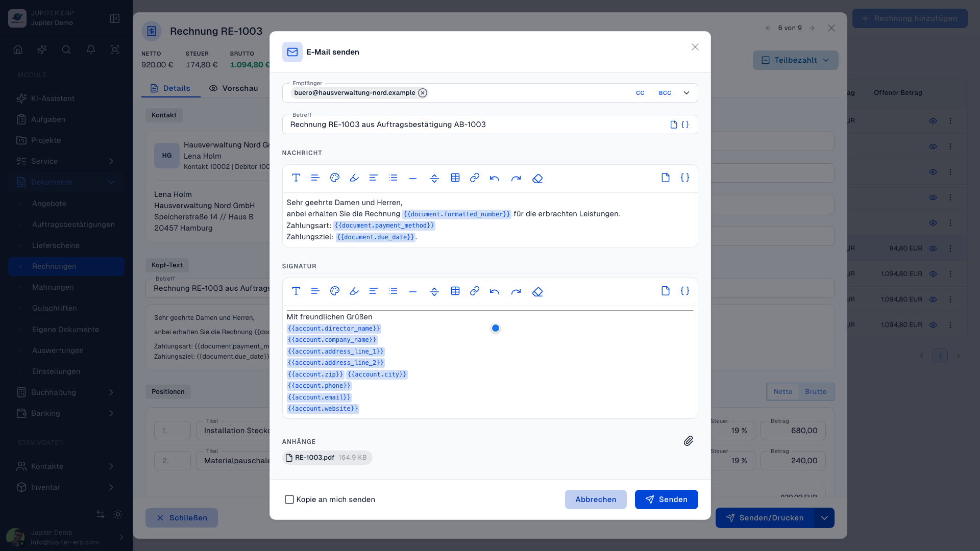Insert a horizontal line in the Signatur editor
980x551 pixels.
click(x=413, y=291)
